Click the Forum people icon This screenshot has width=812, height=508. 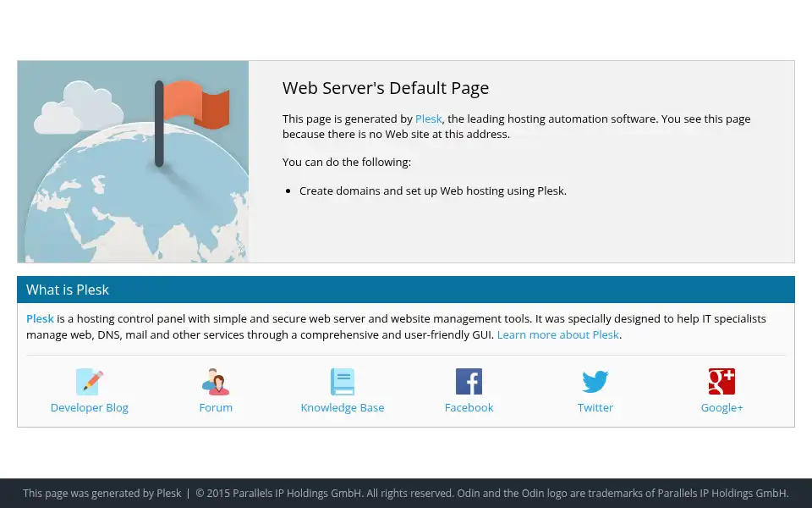click(216, 382)
